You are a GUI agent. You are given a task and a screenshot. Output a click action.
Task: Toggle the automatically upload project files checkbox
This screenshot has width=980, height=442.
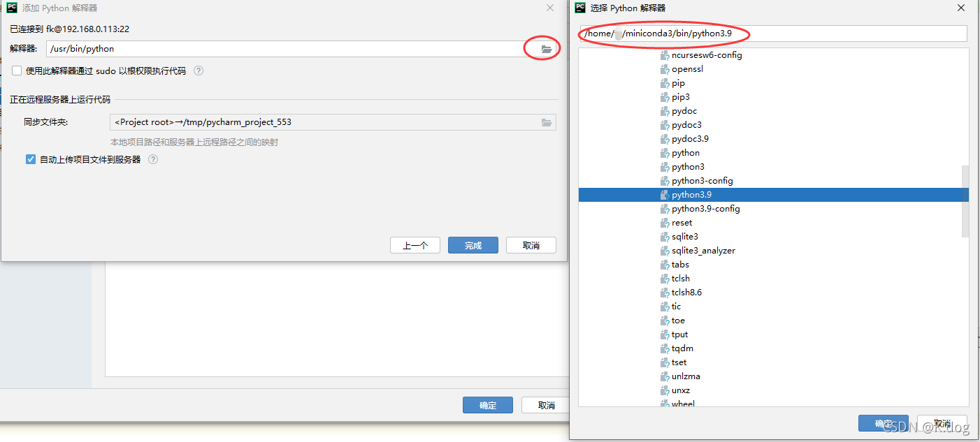point(31,159)
